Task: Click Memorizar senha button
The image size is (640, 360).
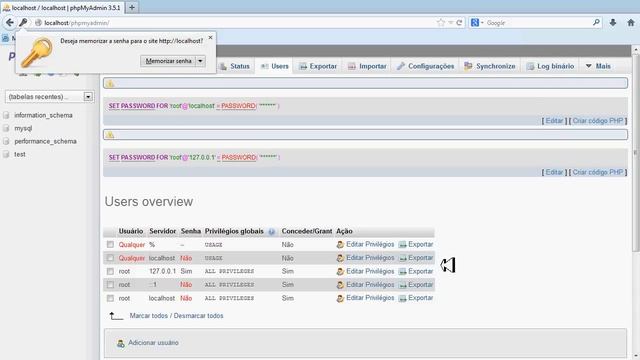Action: point(168,61)
